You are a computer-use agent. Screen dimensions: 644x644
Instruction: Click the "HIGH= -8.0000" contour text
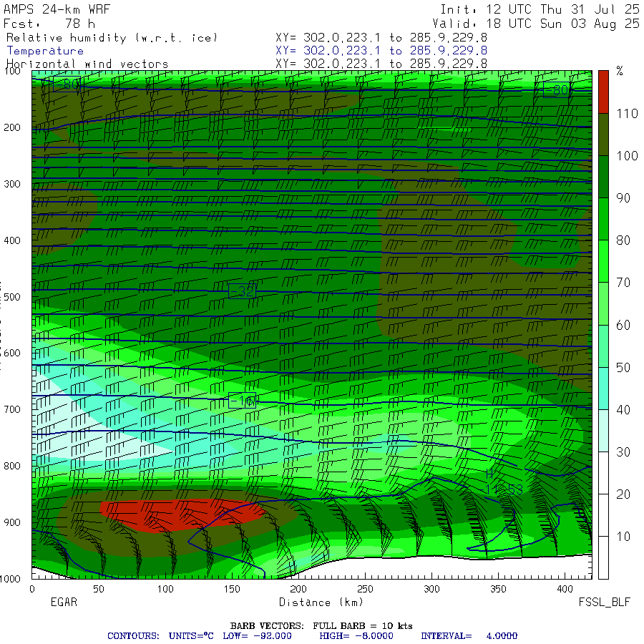pyautogui.click(x=356, y=636)
